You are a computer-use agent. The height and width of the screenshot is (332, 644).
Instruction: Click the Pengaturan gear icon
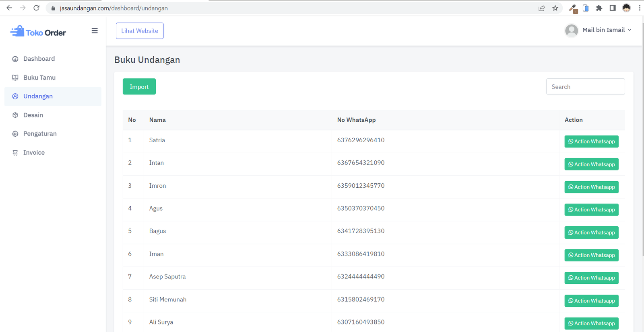tap(15, 134)
